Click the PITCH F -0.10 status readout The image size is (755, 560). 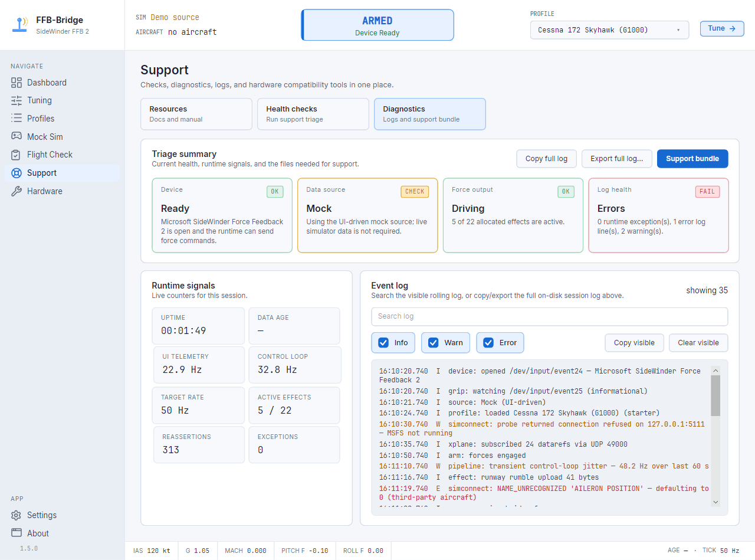(x=305, y=551)
